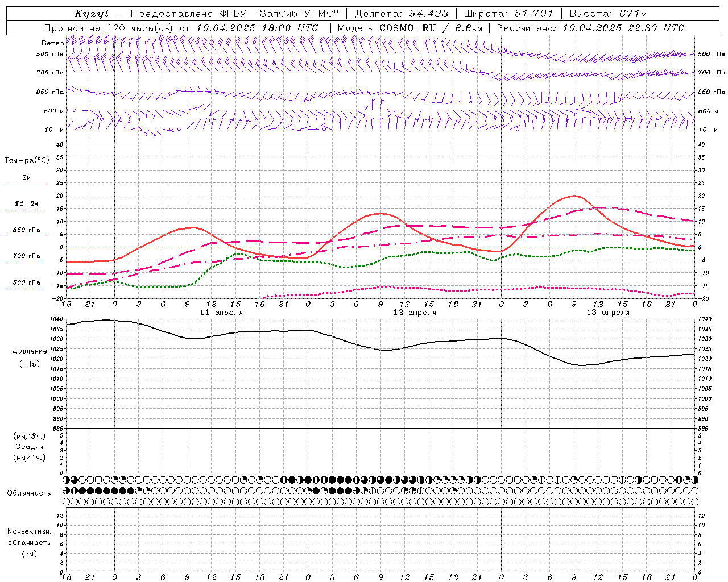728x582 pixels.
Task: Click the (км) unit label
Action: tap(30, 554)
